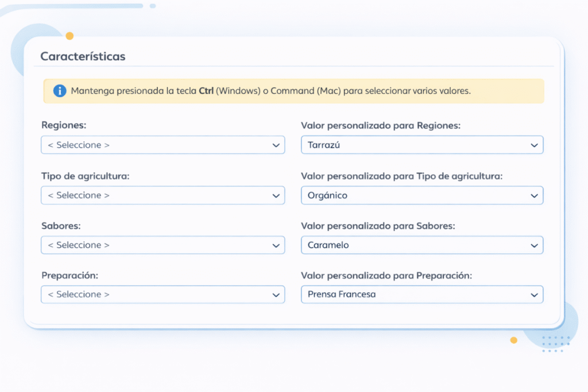Image resolution: width=588 pixels, height=392 pixels.
Task: Click the Características heading
Action: (x=83, y=56)
